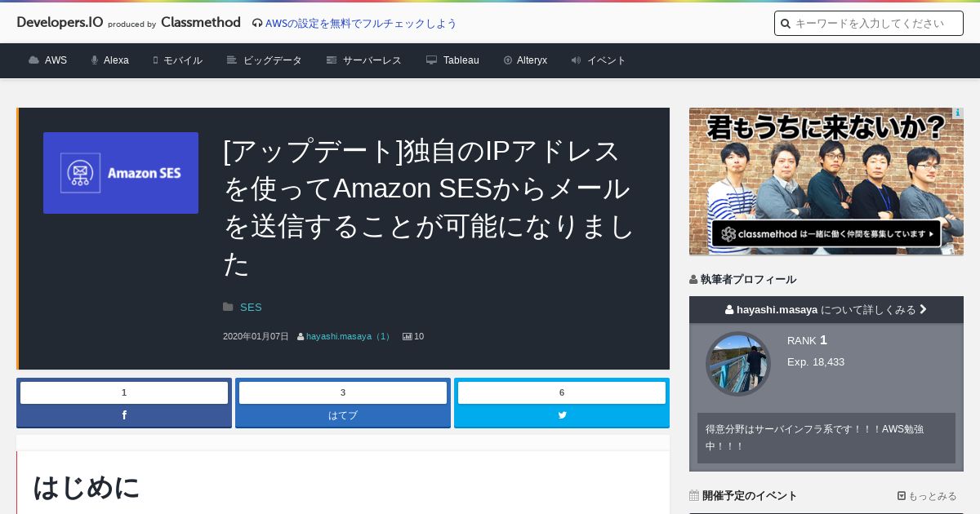Click the monitor icon beside Tableau
This screenshot has width=980, height=514.
click(x=432, y=60)
